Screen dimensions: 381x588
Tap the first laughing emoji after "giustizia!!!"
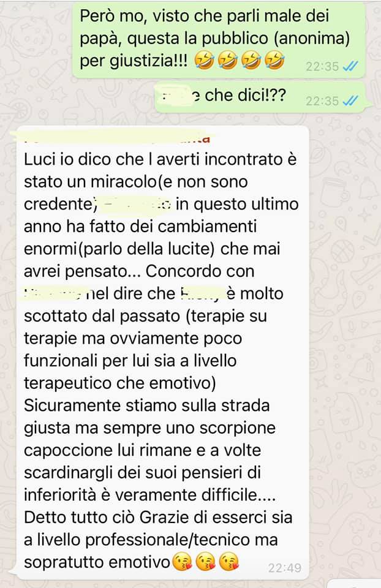pyautogui.click(x=205, y=61)
